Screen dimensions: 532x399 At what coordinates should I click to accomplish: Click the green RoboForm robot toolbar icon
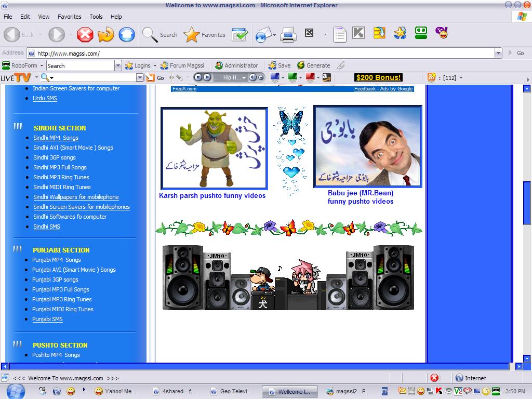[x=421, y=33]
